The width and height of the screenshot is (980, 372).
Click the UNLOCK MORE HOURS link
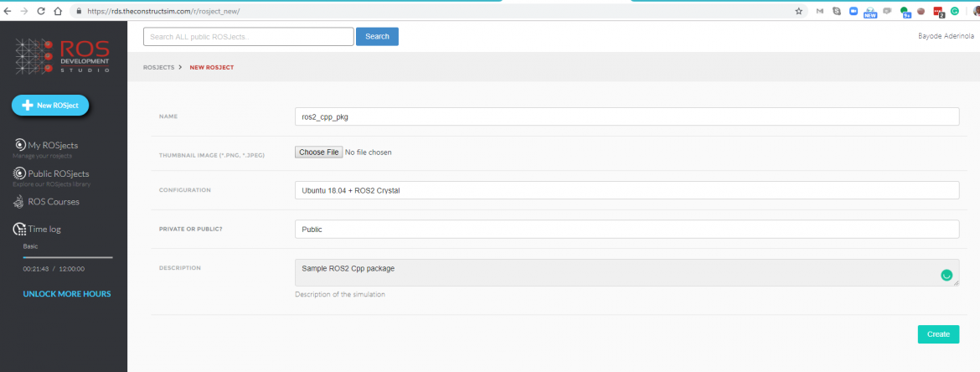point(67,294)
